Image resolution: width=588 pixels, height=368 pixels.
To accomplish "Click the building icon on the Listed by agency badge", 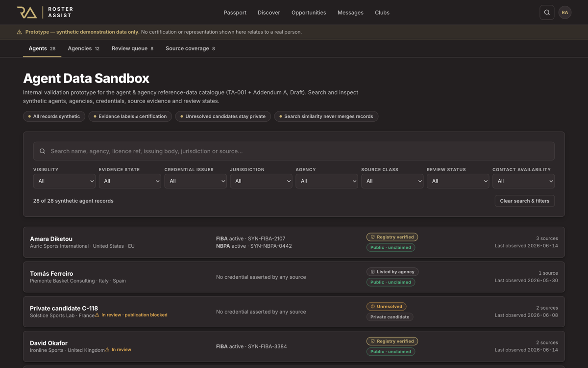I will tap(372, 272).
